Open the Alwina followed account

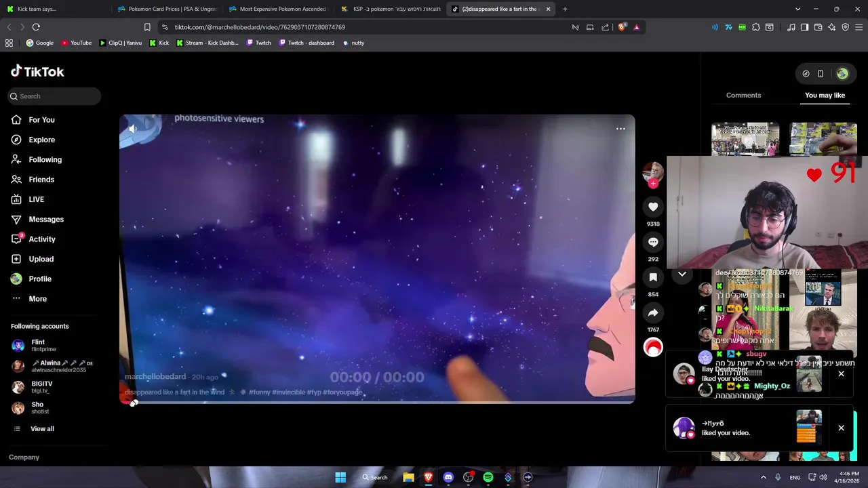(51, 366)
